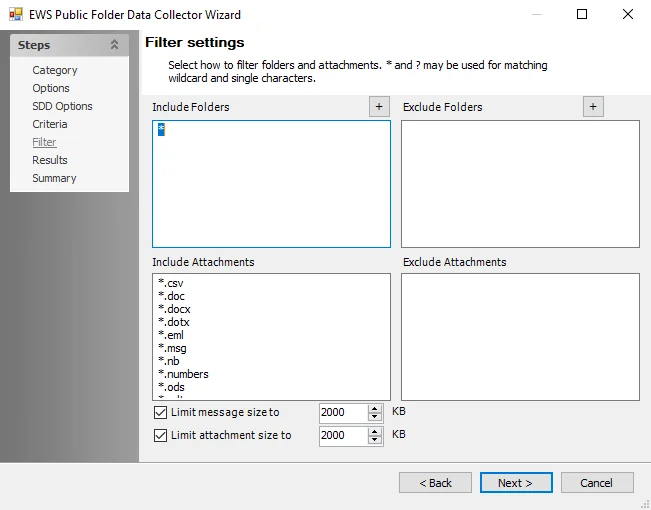Add an Include Folders entry with plus
The width and height of the screenshot is (651, 510).
point(379,107)
